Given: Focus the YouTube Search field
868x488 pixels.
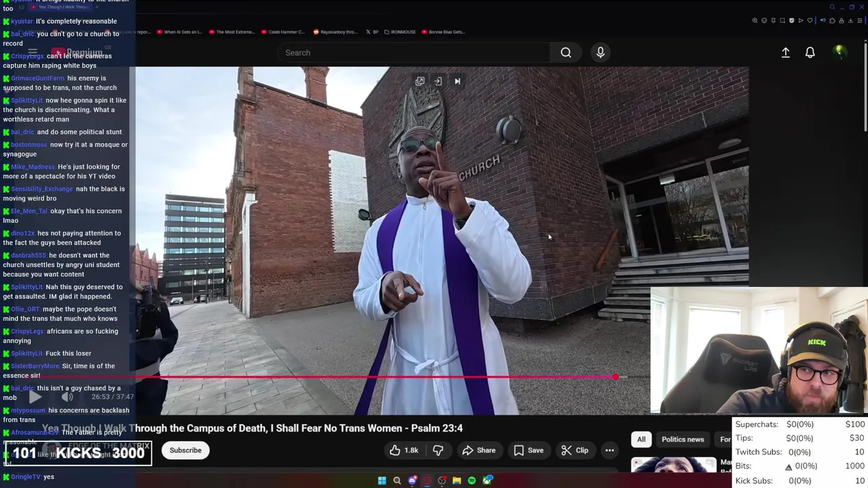Looking at the screenshot, I should tap(414, 52).
